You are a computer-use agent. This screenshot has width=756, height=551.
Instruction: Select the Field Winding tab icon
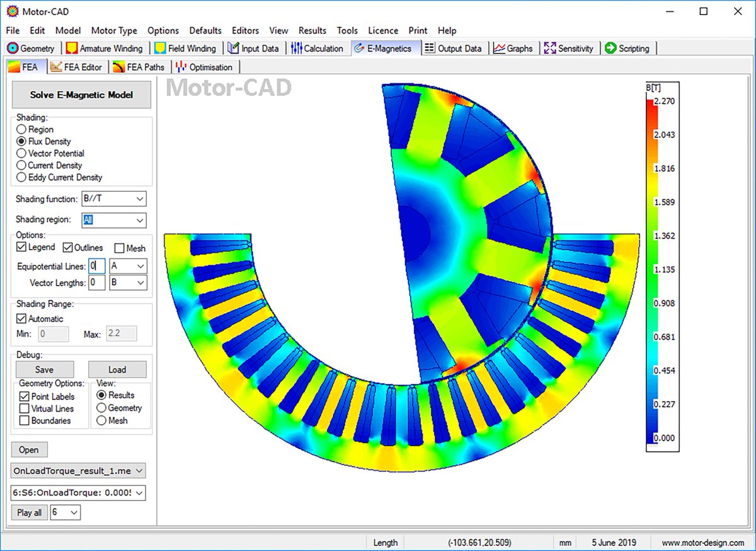point(160,49)
